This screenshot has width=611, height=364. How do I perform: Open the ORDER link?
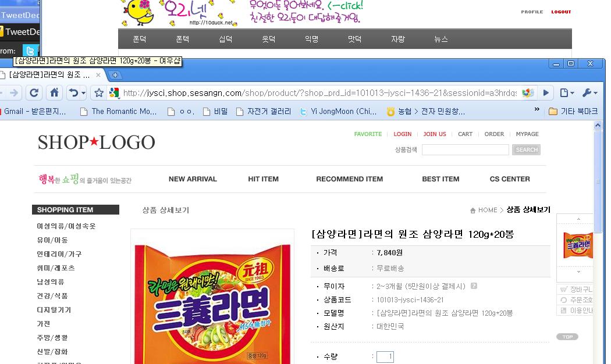(x=494, y=134)
